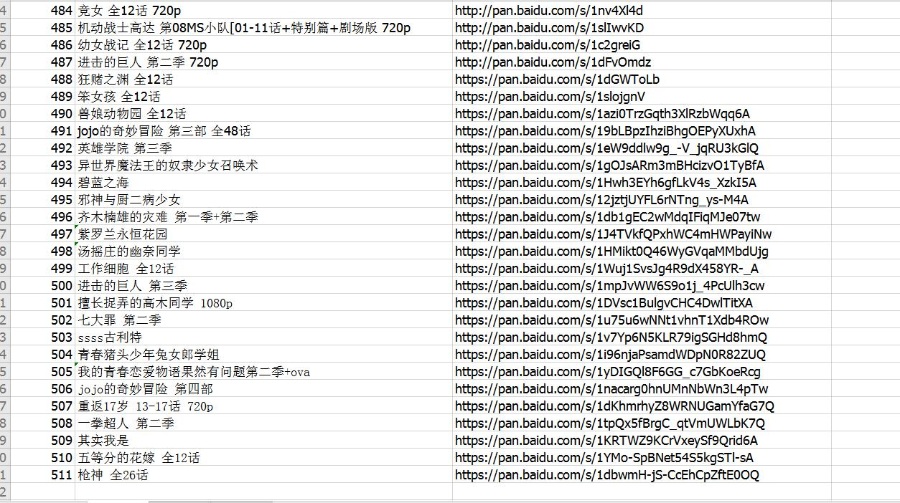Image resolution: width=900 pixels, height=503 pixels.
Task: Click 青春猪头少年兔女郎学姐 cell
Action: [x=263, y=355]
